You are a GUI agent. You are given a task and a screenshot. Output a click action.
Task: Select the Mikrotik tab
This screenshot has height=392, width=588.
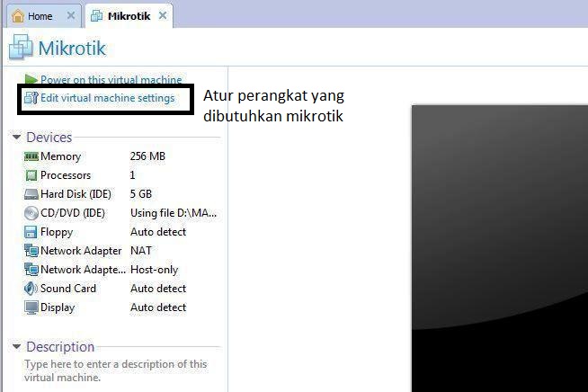129,16
